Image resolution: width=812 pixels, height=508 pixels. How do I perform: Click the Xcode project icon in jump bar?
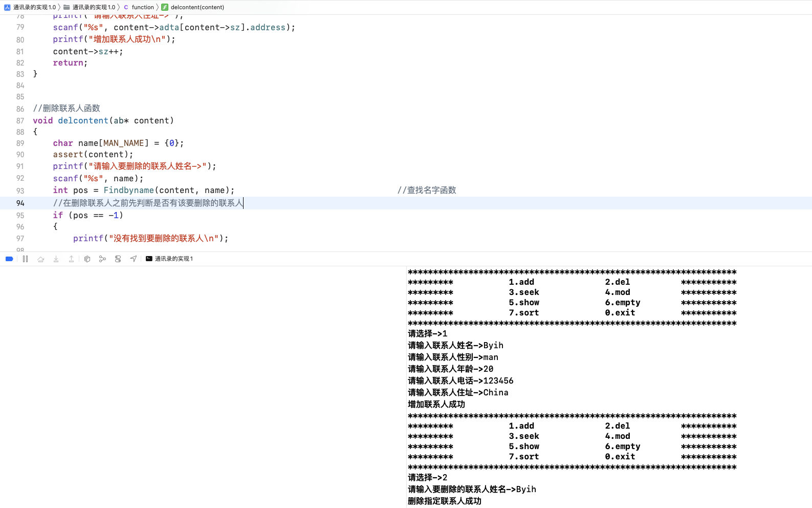click(x=7, y=7)
